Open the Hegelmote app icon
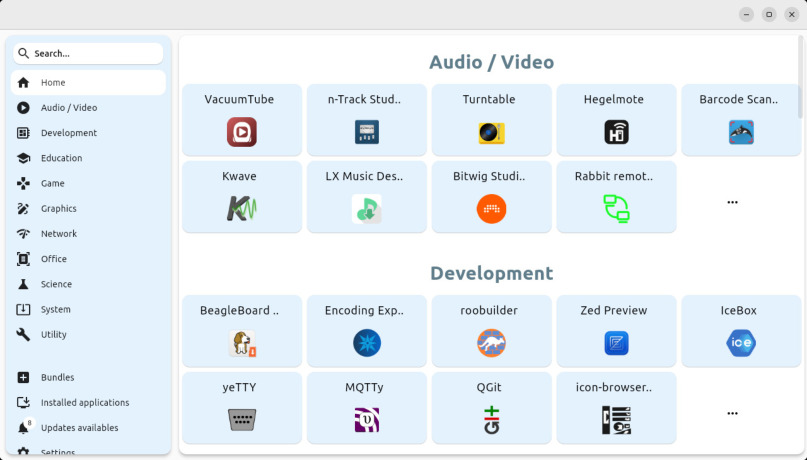This screenshot has height=460, width=807. click(x=616, y=132)
